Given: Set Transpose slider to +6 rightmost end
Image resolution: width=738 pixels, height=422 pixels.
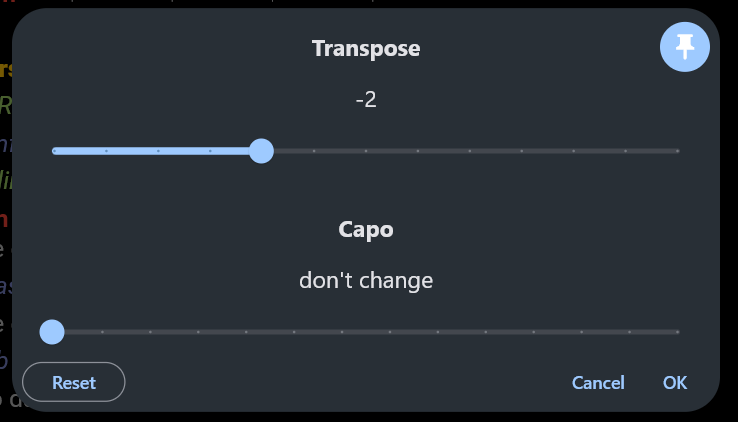Looking at the screenshot, I should point(678,151).
